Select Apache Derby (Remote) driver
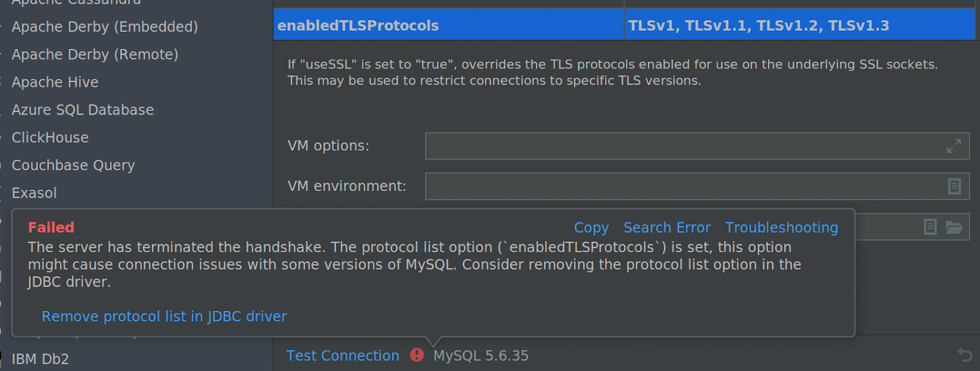This screenshot has width=980, height=371. pos(95,54)
